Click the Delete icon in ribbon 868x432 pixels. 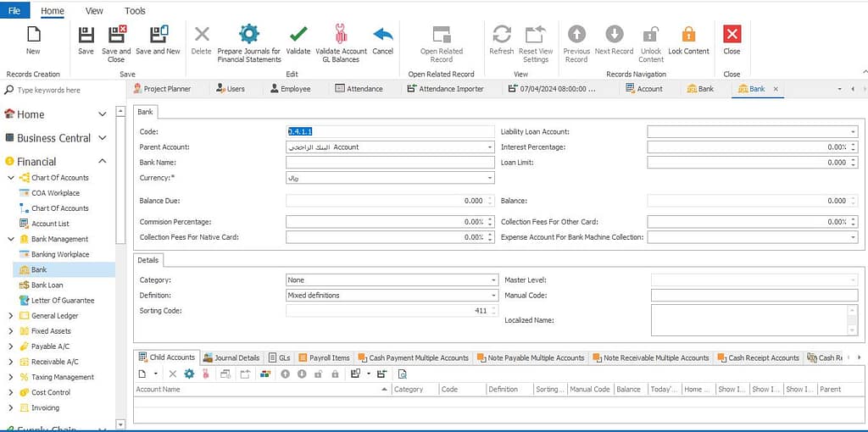[x=202, y=35]
